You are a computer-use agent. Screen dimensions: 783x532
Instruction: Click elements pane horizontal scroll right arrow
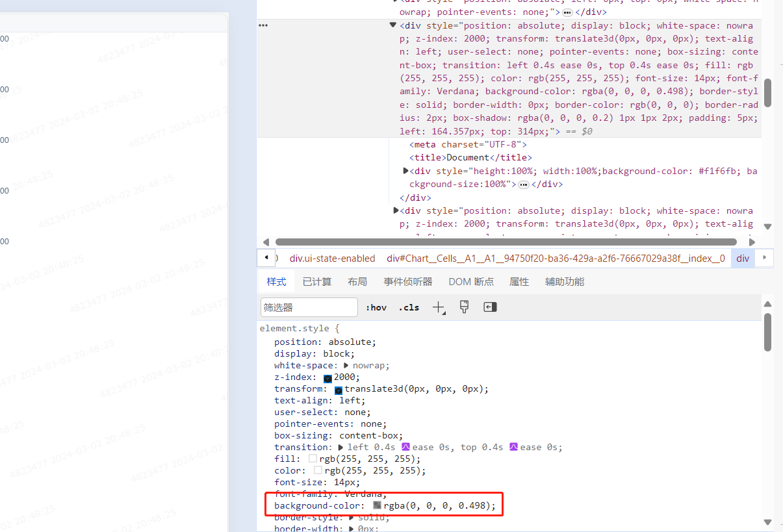click(x=753, y=242)
